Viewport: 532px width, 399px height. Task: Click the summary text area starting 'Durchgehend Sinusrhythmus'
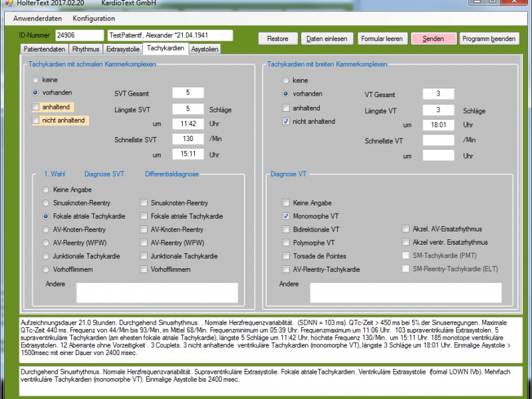pos(271,381)
